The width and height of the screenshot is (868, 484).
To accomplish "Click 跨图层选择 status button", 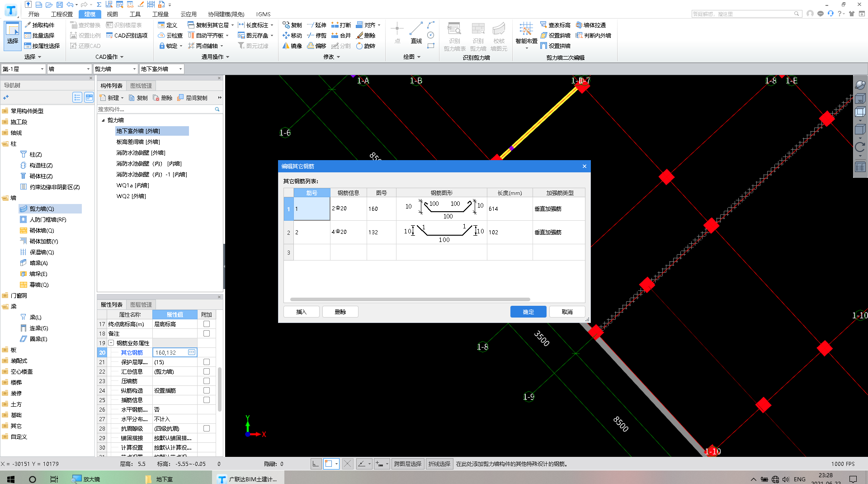I will point(407,464).
